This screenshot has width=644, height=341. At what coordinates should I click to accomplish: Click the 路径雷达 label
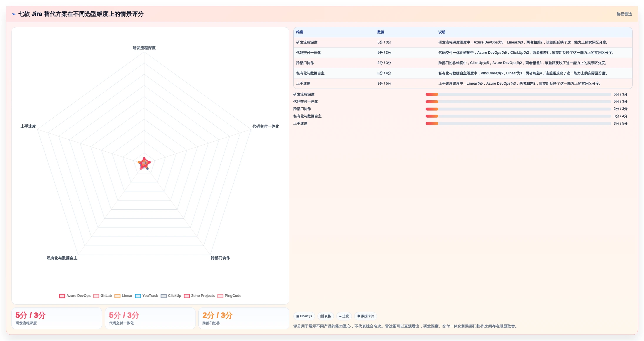624,14
